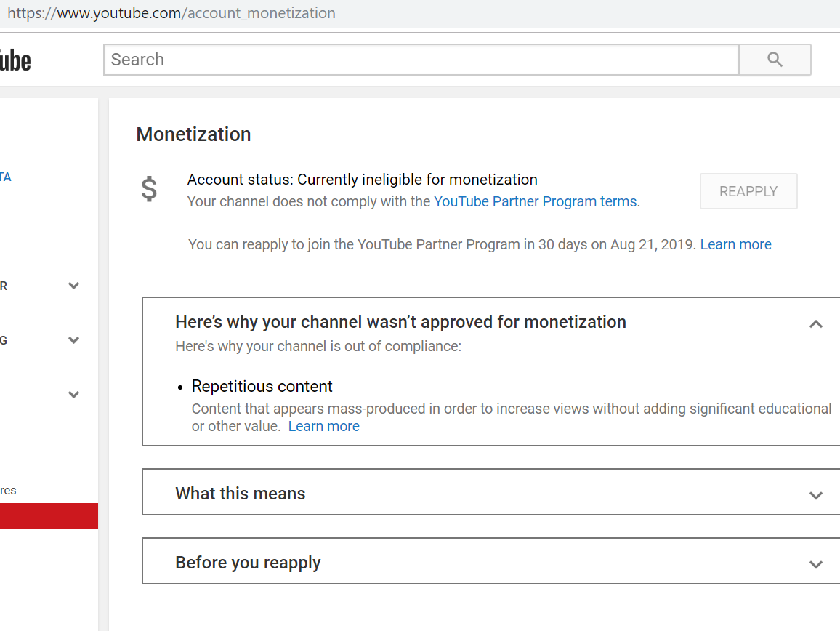
Task: Open Learn more link under Repetitious content
Action: [x=323, y=426]
